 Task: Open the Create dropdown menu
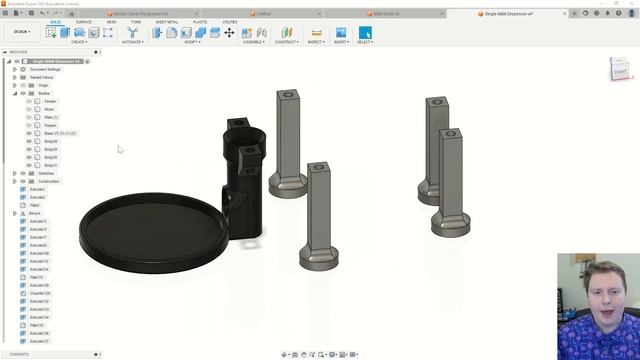[79, 42]
